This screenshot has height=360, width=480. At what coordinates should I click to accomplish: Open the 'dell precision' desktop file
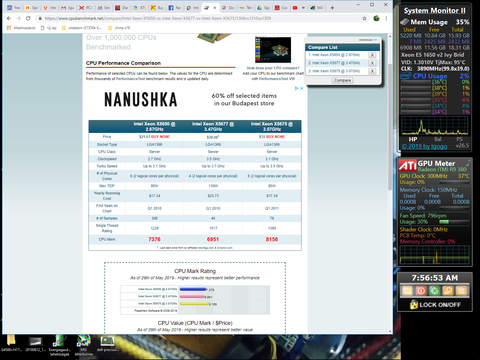point(107,343)
